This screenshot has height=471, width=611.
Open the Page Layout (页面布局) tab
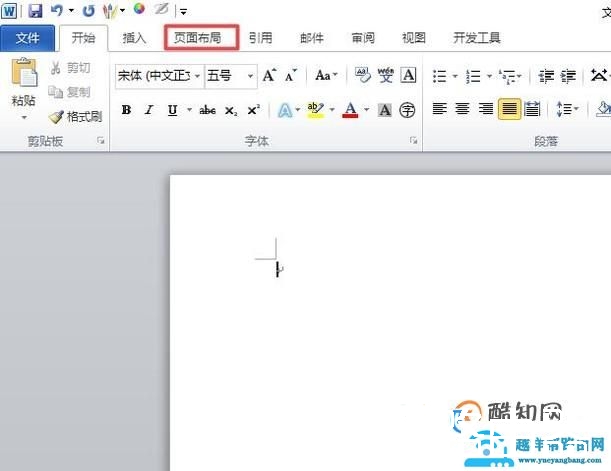198,38
